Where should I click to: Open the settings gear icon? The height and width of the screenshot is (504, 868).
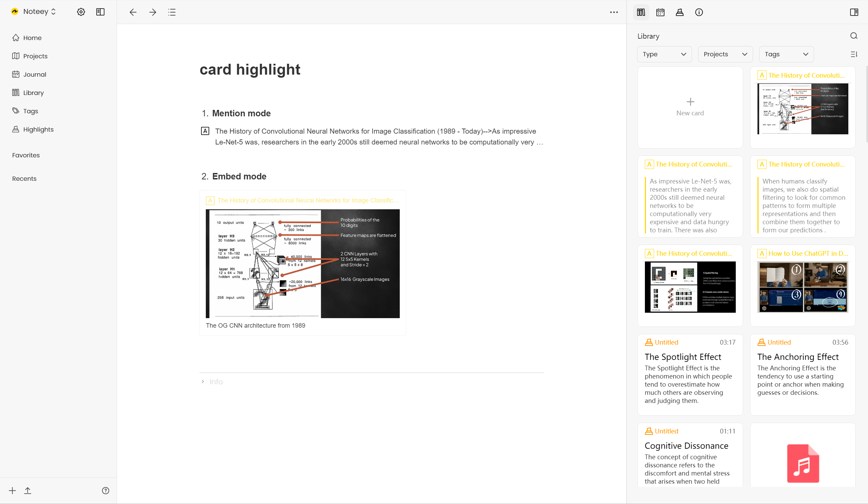[81, 12]
